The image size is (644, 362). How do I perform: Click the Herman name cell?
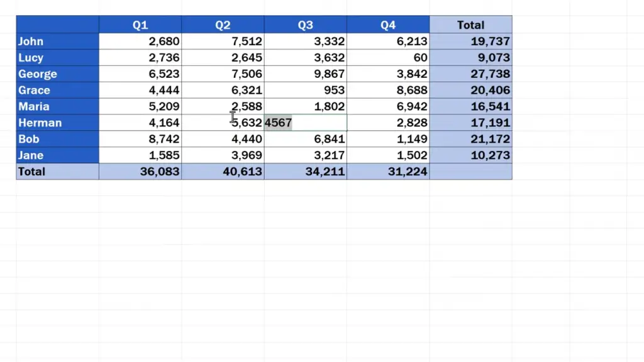(x=57, y=123)
